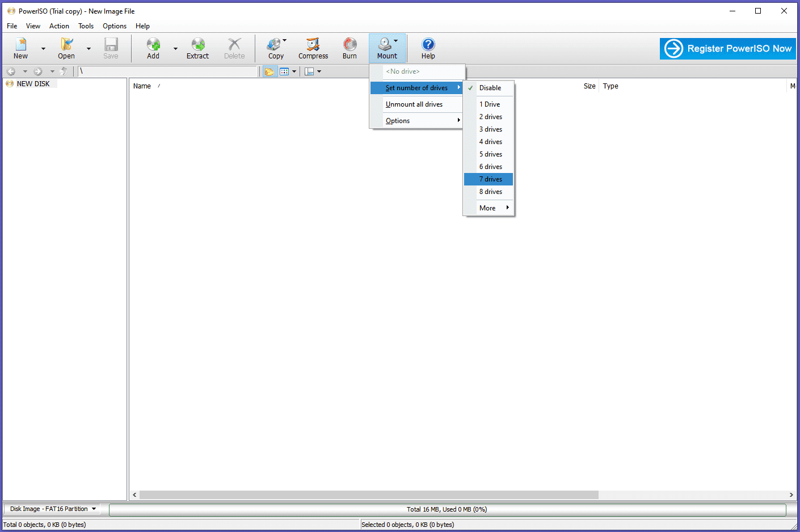
Task: Select Set number of drives menu entry
Action: pyautogui.click(x=416, y=88)
